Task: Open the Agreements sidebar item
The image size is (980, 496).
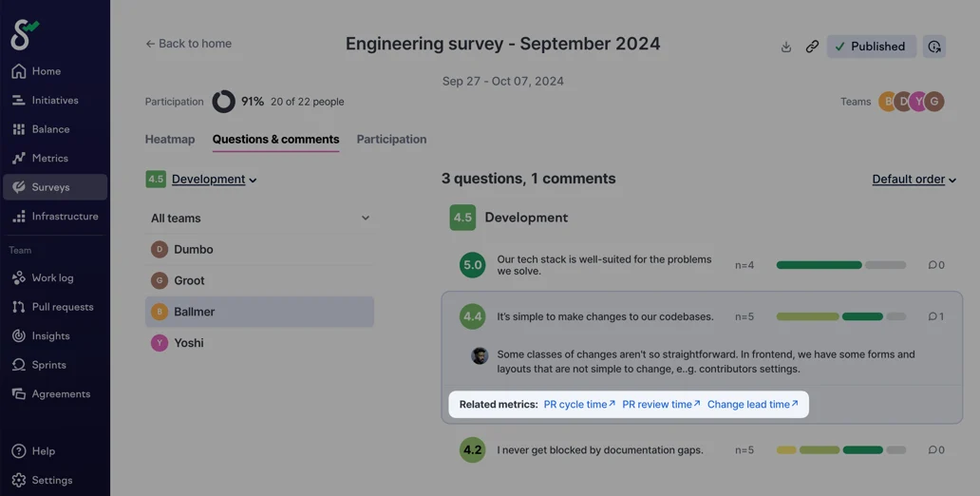Action: (61, 394)
